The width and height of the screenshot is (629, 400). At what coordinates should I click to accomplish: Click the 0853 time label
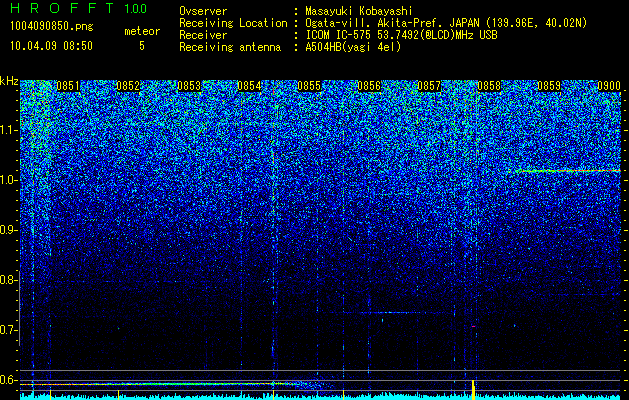pyautogui.click(x=189, y=86)
